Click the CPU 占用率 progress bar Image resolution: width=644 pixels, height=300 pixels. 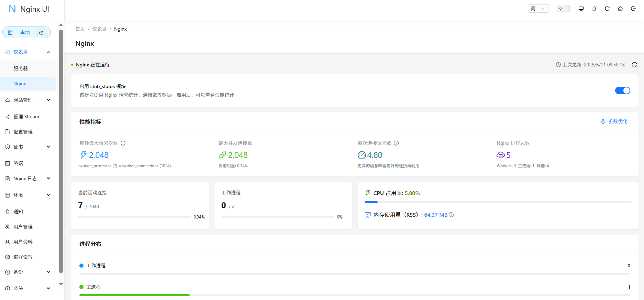coord(498,202)
